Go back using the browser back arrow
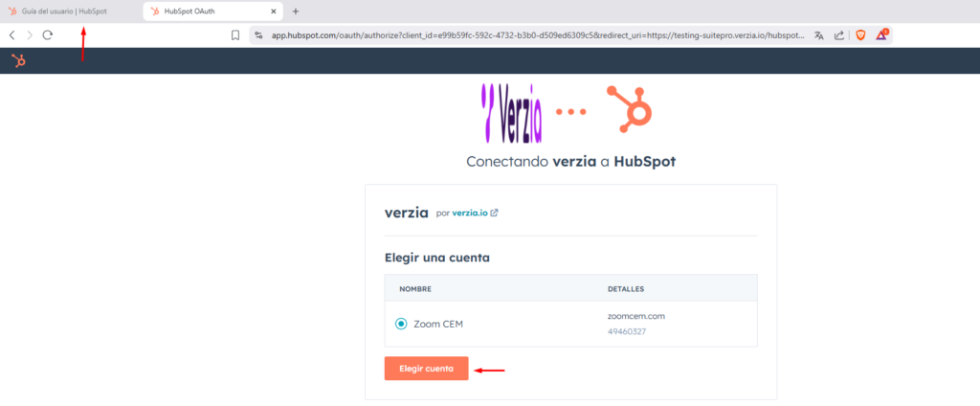This screenshot has width=980, height=406. pos(11,35)
